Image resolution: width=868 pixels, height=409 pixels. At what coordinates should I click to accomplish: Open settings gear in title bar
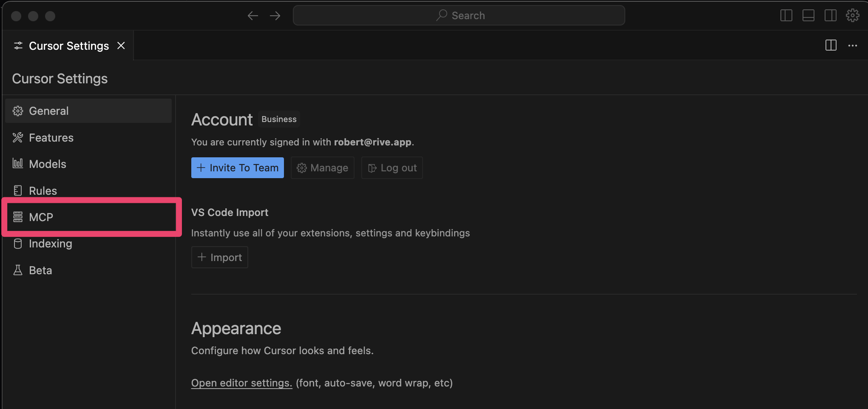point(852,16)
